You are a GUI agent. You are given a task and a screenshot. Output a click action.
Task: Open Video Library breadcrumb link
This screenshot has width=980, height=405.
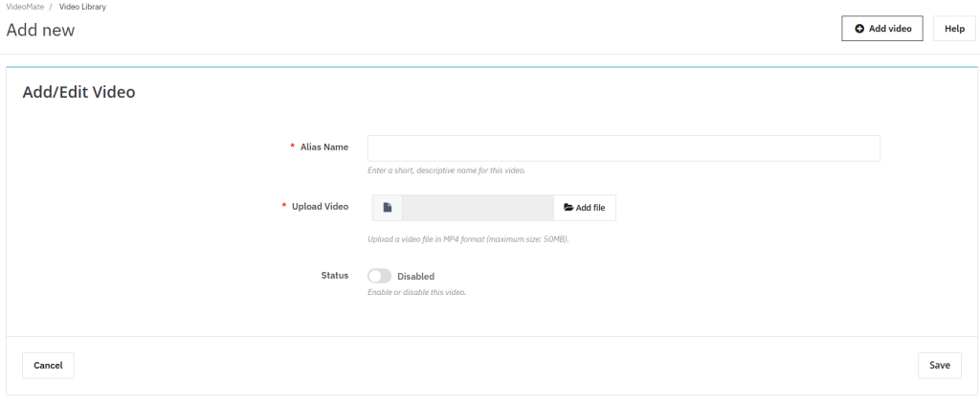pyautogui.click(x=82, y=7)
